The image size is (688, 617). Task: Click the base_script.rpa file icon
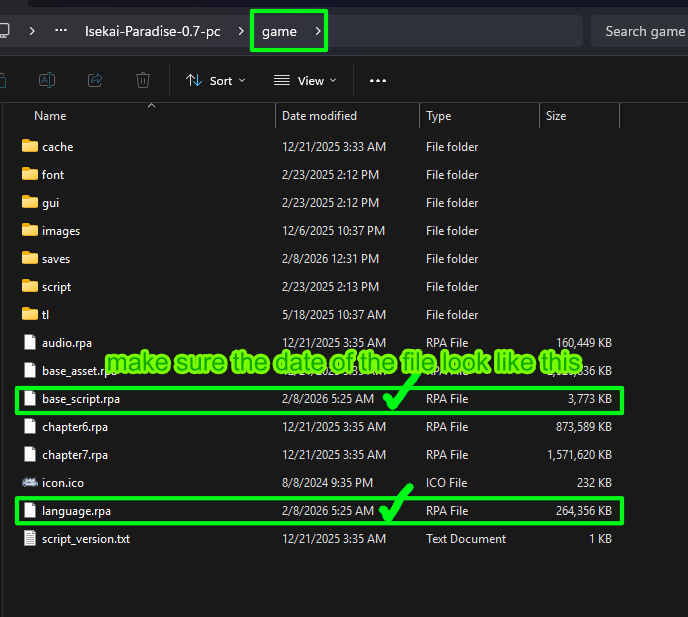coord(30,398)
